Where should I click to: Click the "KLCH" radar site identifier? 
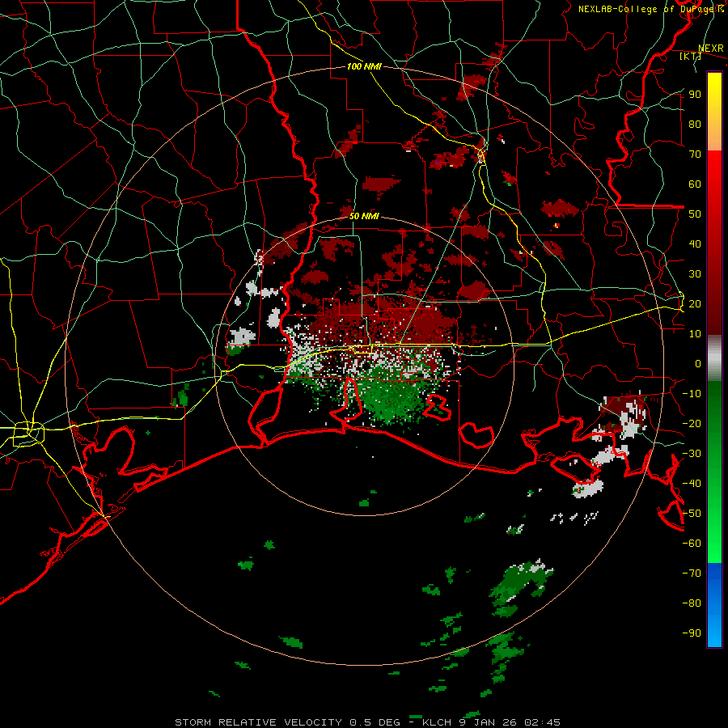point(437,722)
